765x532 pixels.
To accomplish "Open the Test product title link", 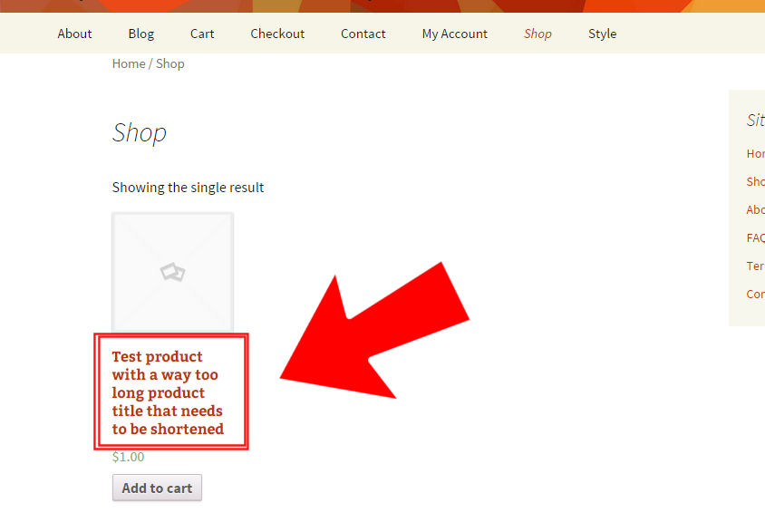I will tap(168, 392).
